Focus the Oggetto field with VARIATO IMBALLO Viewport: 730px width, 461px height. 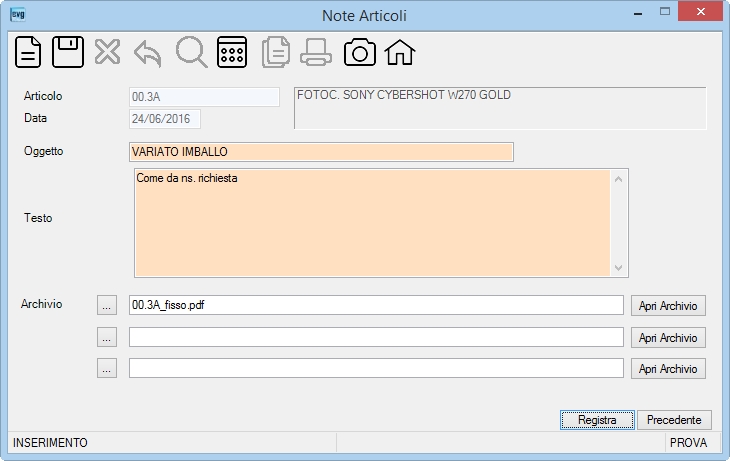[x=321, y=152]
